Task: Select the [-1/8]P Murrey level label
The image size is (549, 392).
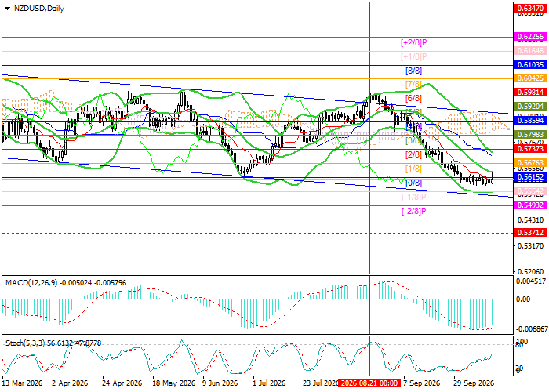Action: (414, 197)
